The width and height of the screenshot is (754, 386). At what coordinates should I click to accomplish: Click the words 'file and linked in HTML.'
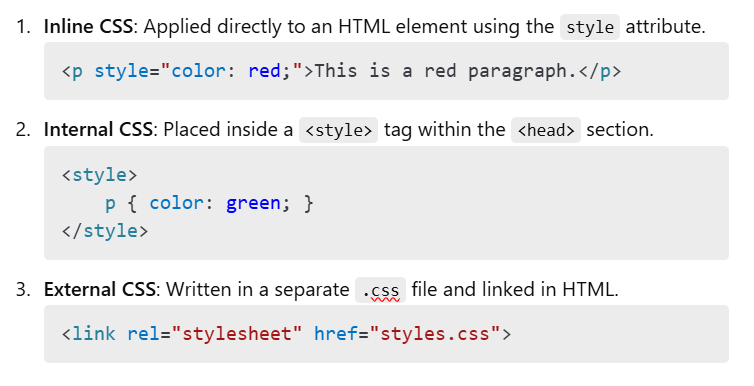(515, 289)
